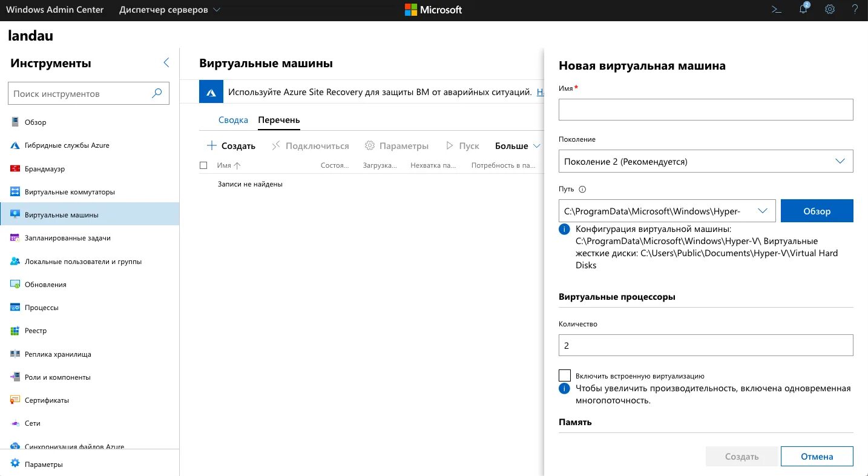Focus the Имя name input field
The height and width of the screenshot is (476, 868).
coord(706,110)
